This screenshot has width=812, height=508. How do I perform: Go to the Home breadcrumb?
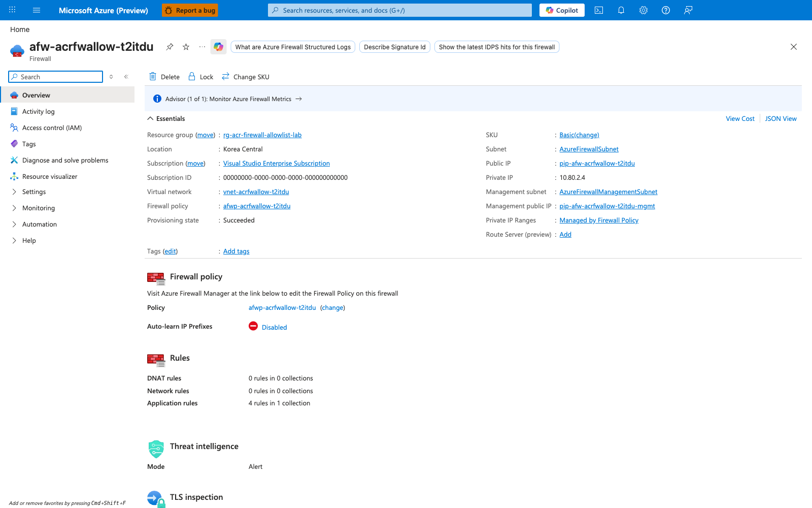(20, 29)
